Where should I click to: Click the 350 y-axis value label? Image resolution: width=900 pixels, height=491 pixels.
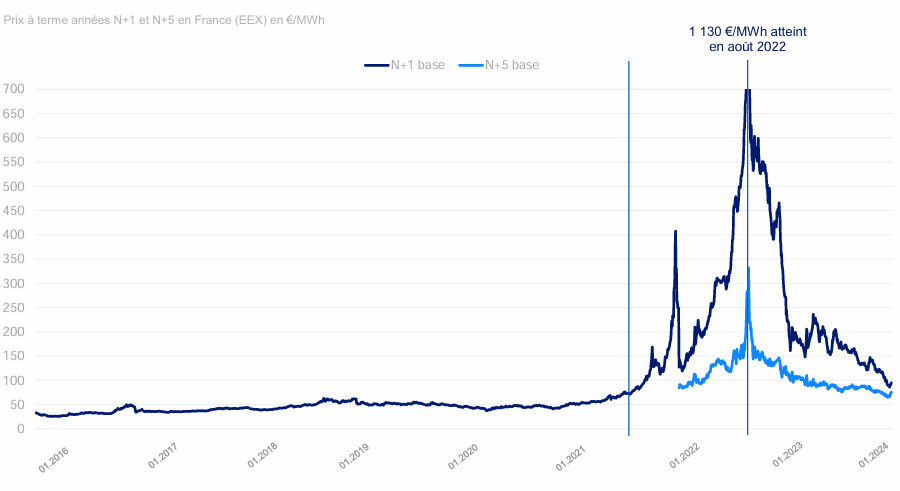point(13,259)
